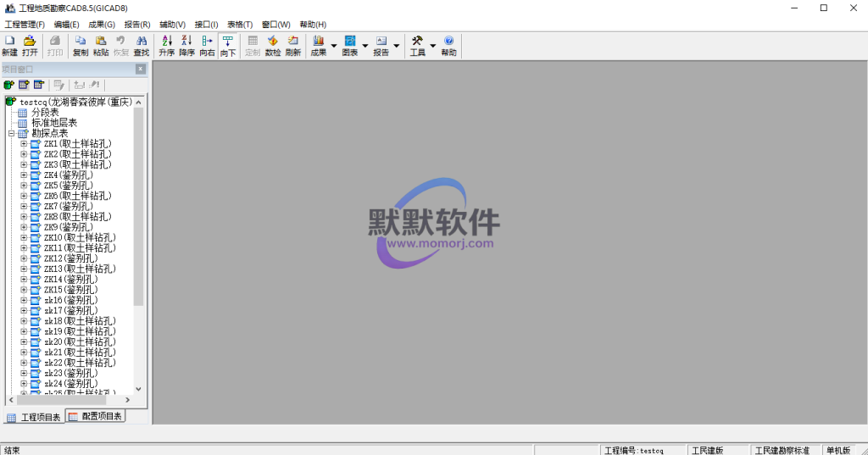The image size is (868, 455).
Task: Open the 报告(R) menu
Action: 137,25
